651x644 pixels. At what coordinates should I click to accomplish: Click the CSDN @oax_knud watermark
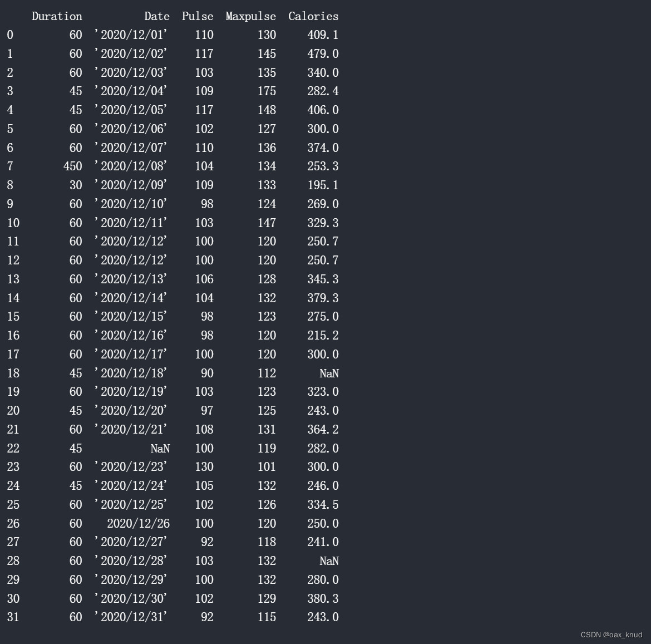611,635
